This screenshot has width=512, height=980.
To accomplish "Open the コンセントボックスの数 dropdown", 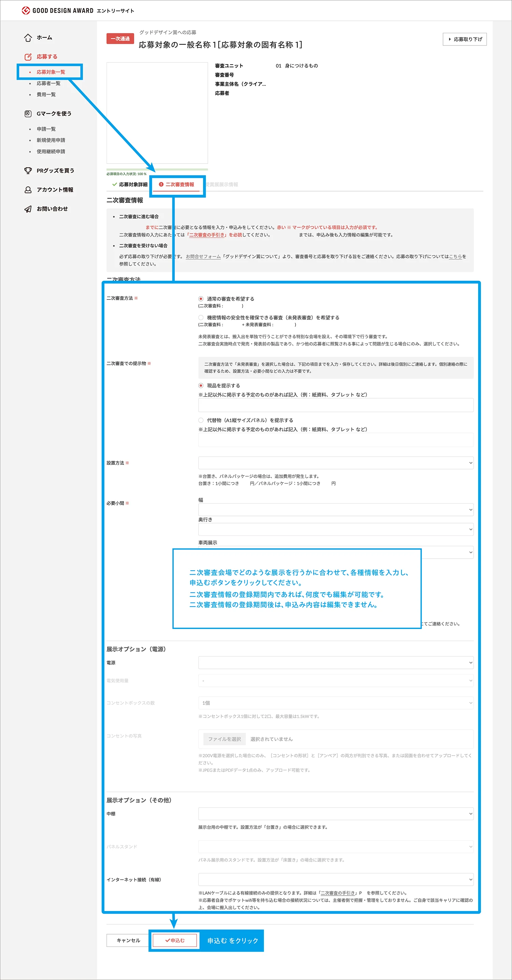I will [336, 703].
